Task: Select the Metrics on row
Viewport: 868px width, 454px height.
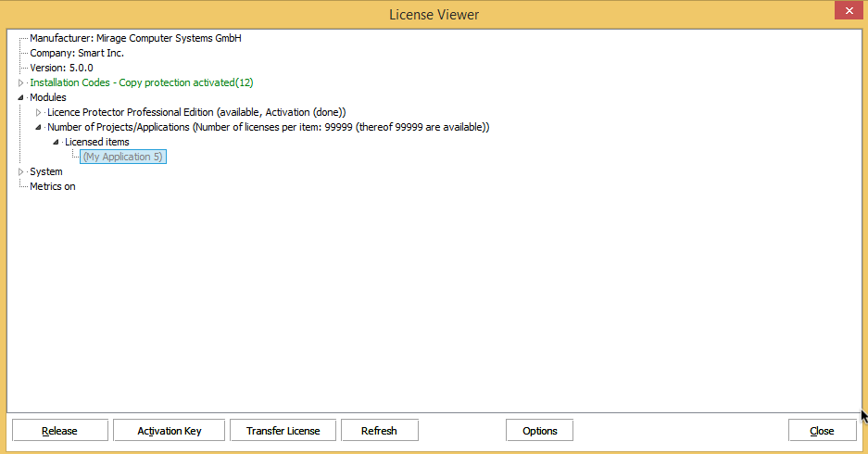Action: (53, 186)
